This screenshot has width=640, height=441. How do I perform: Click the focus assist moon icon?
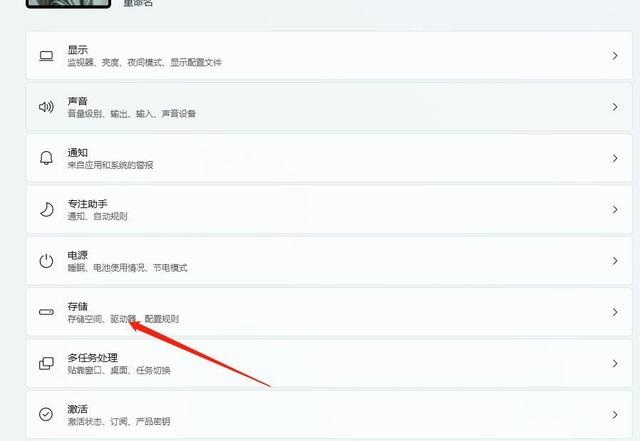click(x=47, y=209)
